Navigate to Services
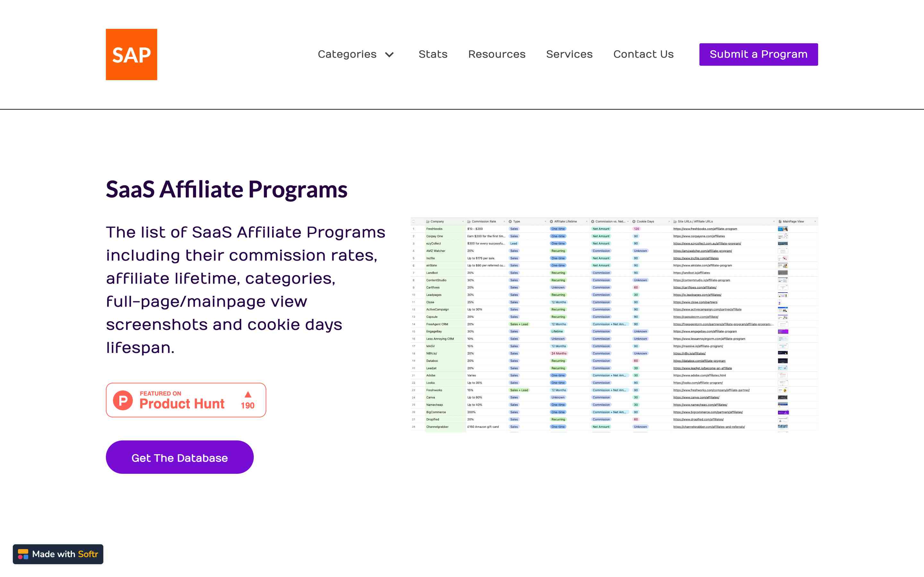 [x=569, y=54]
